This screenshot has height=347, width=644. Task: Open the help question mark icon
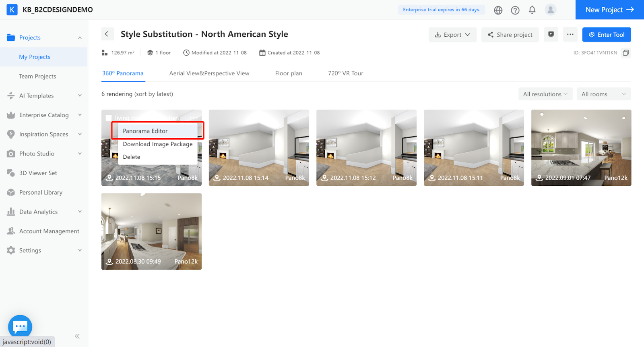[x=515, y=10]
